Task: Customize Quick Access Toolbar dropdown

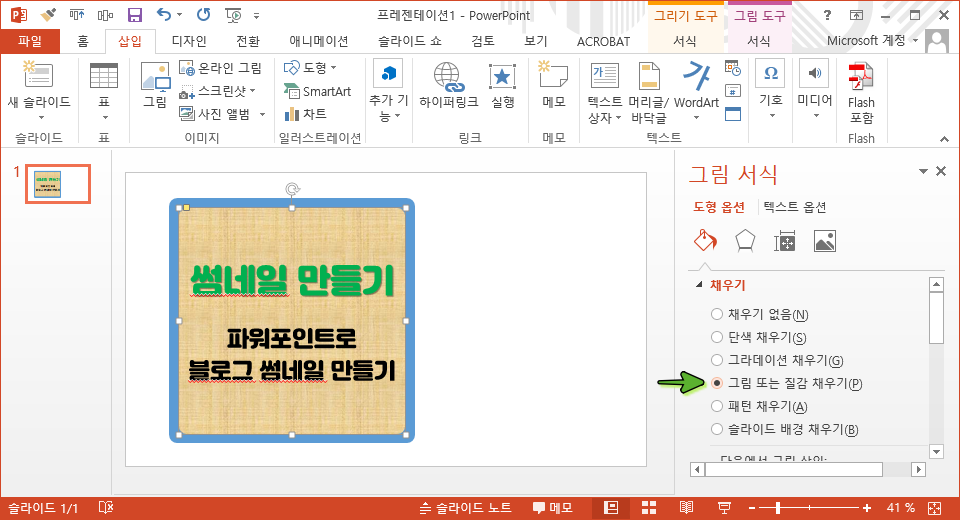Action: (257, 15)
